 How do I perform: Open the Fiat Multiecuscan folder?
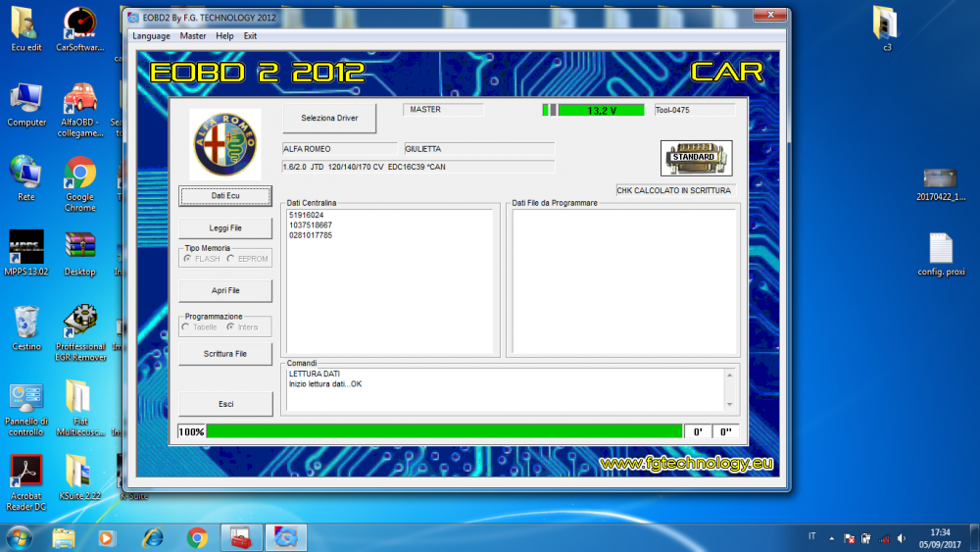click(80, 409)
